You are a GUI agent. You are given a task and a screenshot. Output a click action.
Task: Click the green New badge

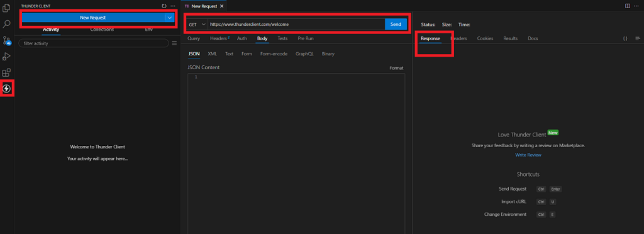point(553,133)
